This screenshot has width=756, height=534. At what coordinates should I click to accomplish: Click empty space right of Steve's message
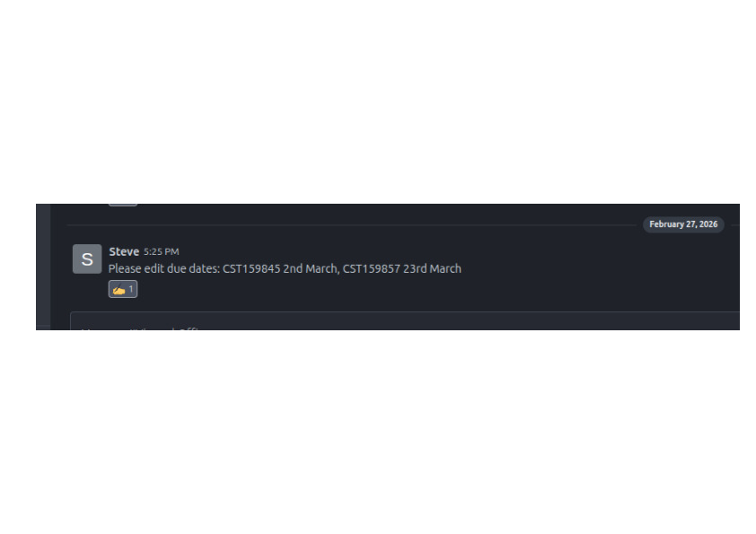coord(598,268)
